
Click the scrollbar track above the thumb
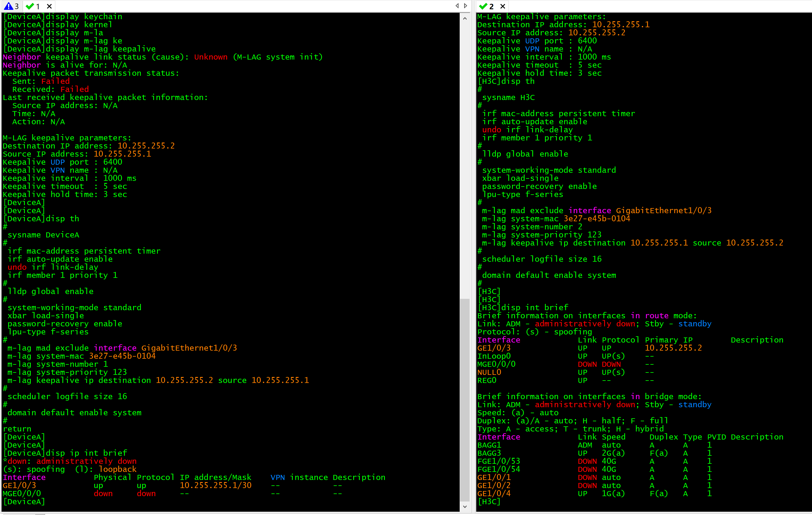point(465,159)
